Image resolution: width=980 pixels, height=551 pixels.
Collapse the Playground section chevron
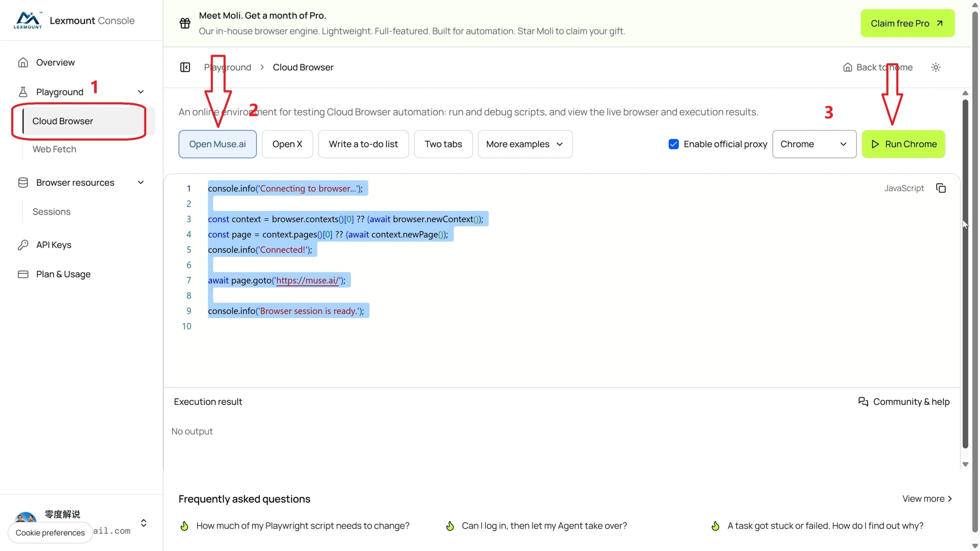click(x=141, y=92)
